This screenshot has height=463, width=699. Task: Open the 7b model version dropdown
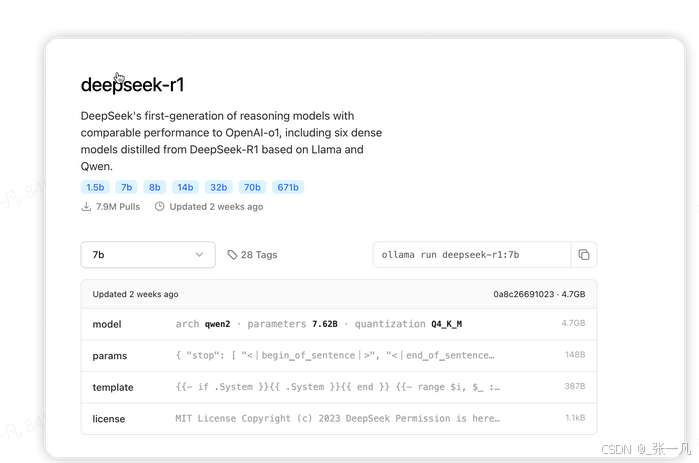point(148,254)
